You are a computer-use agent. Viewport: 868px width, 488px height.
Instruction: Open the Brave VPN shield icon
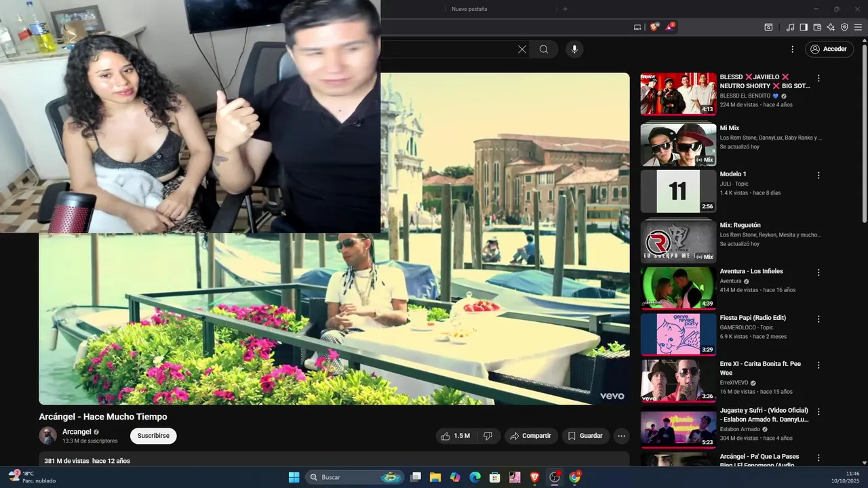pos(844,27)
